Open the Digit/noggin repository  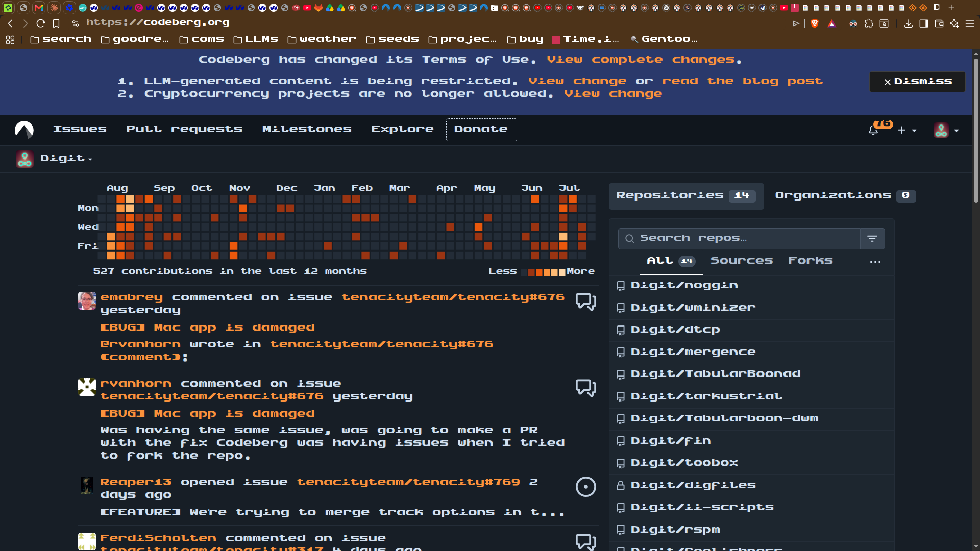click(684, 286)
